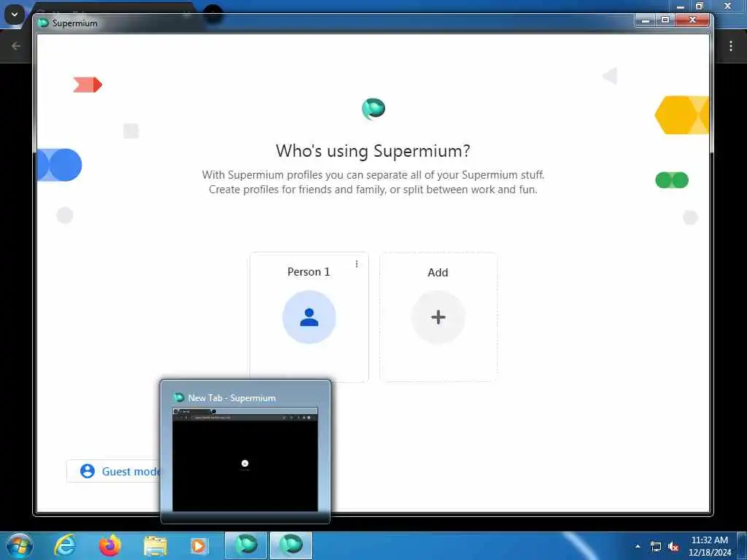
Task: Switch to the first Supermium taskbar button
Action: 245,545
